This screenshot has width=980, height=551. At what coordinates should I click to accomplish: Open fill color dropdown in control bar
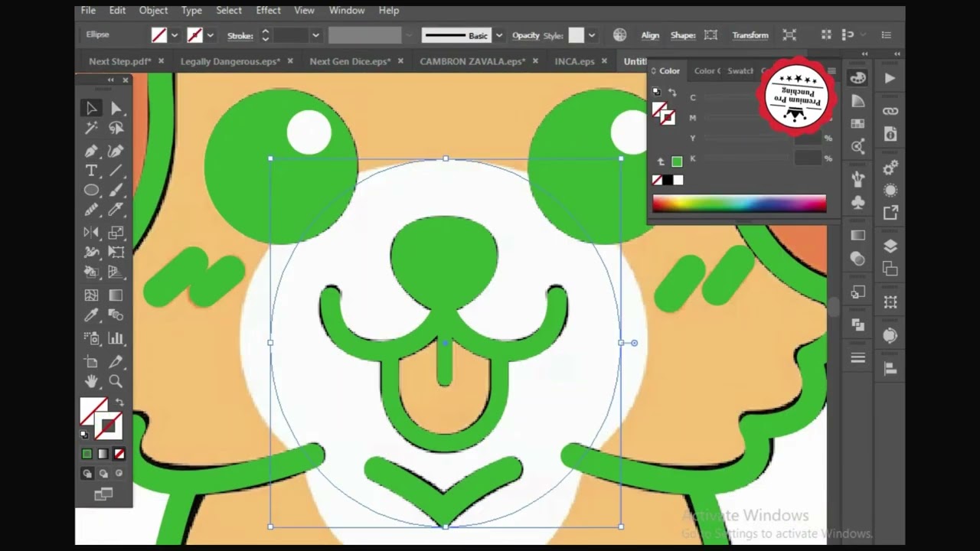175,35
